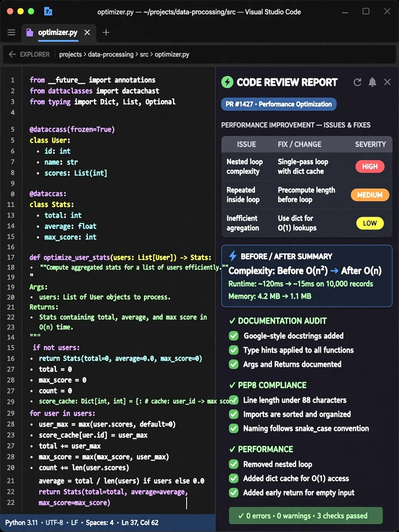Viewport: 399px width, 532px height.
Task: Click the projects breadcrumb segment
Action: pos(70,55)
